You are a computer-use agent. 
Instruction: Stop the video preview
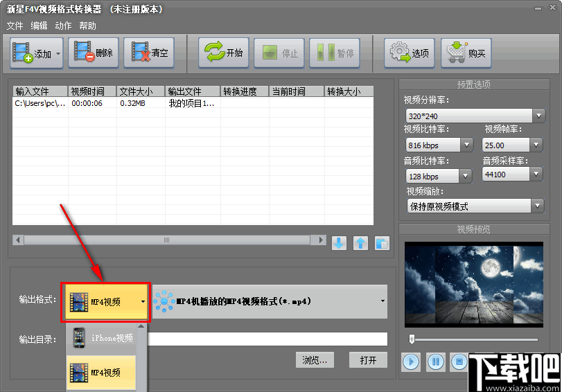(x=459, y=362)
